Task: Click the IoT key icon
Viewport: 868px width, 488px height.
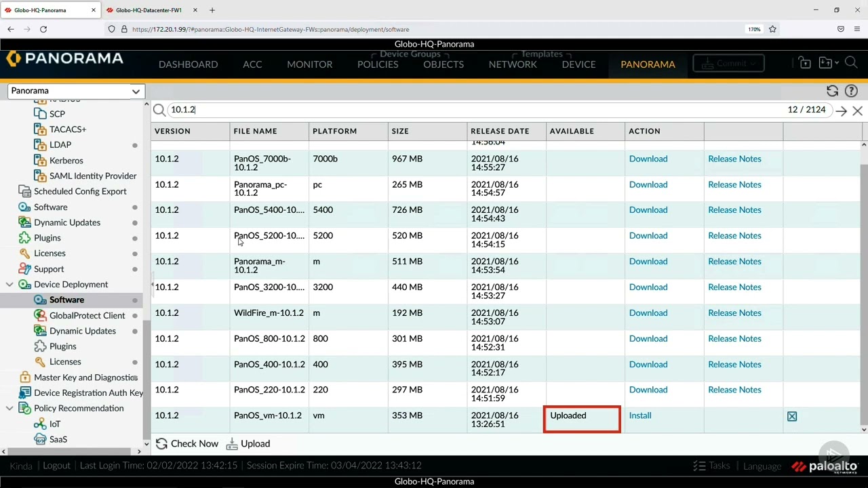Action: [x=40, y=424]
